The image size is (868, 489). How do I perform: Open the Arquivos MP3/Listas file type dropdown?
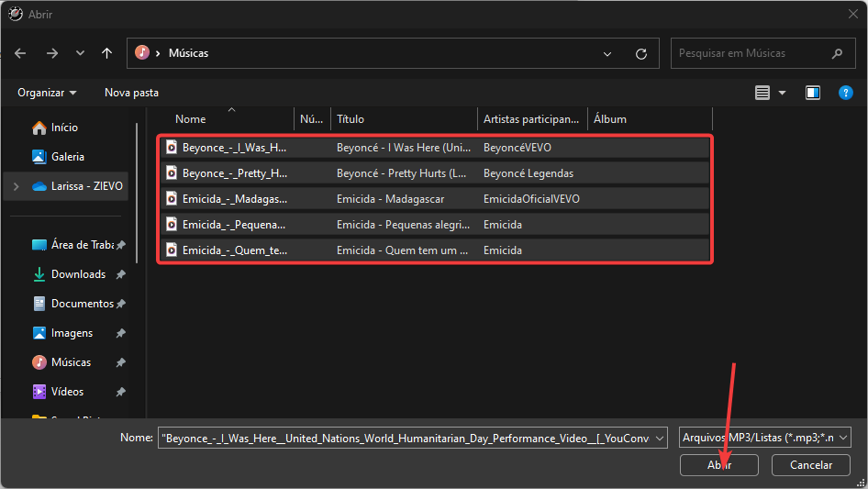[765, 438]
